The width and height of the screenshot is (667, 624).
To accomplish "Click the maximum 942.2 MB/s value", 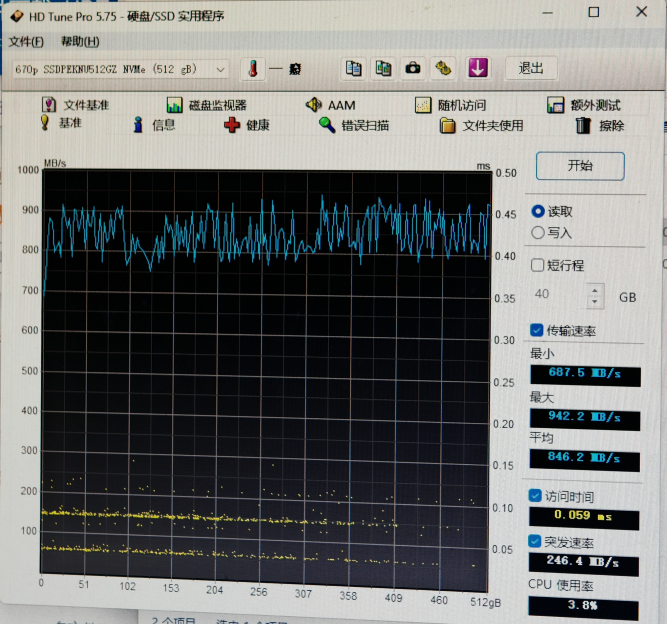I will pyautogui.click(x=584, y=419).
